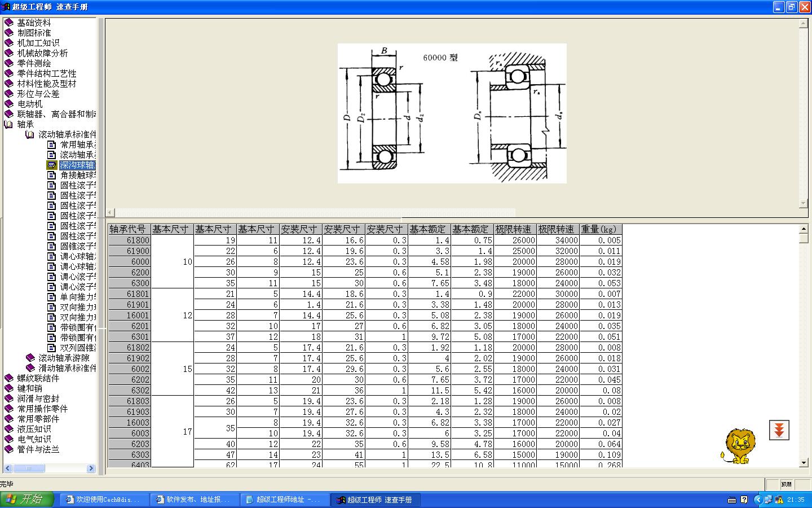
Task: Open the 基础资料 book in the tree
Action: pyautogui.click(x=34, y=23)
